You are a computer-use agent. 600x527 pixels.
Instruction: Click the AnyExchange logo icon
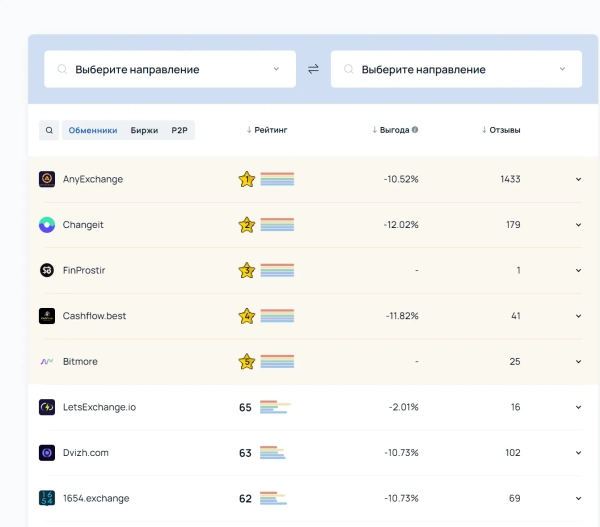pos(47,179)
